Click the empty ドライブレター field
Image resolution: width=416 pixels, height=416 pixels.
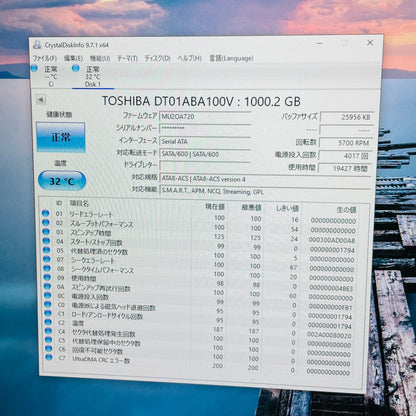(205, 166)
